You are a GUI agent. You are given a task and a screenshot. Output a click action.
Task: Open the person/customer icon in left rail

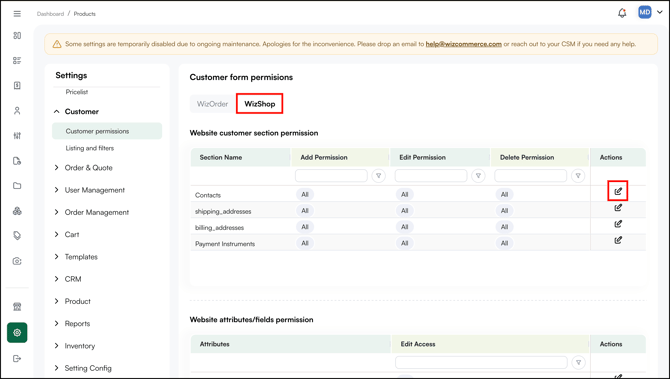(x=17, y=111)
